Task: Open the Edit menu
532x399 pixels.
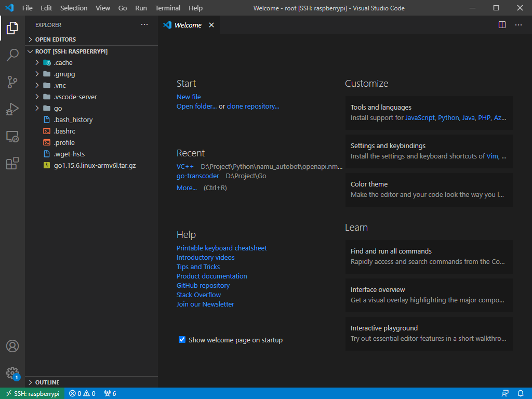Action: 46,8
